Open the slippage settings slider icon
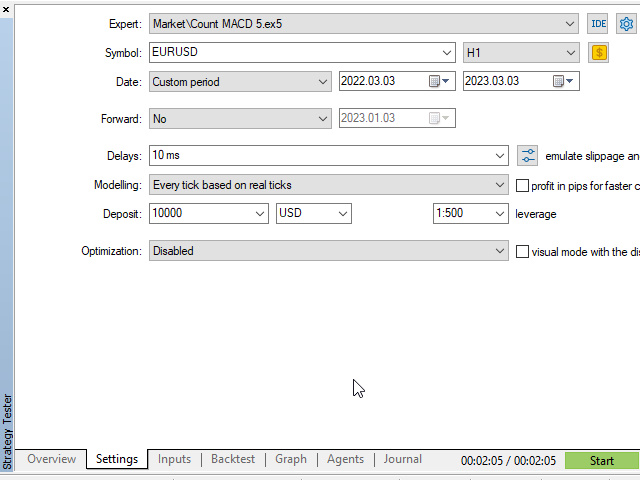The image size is (640, 480). [527, 156]
